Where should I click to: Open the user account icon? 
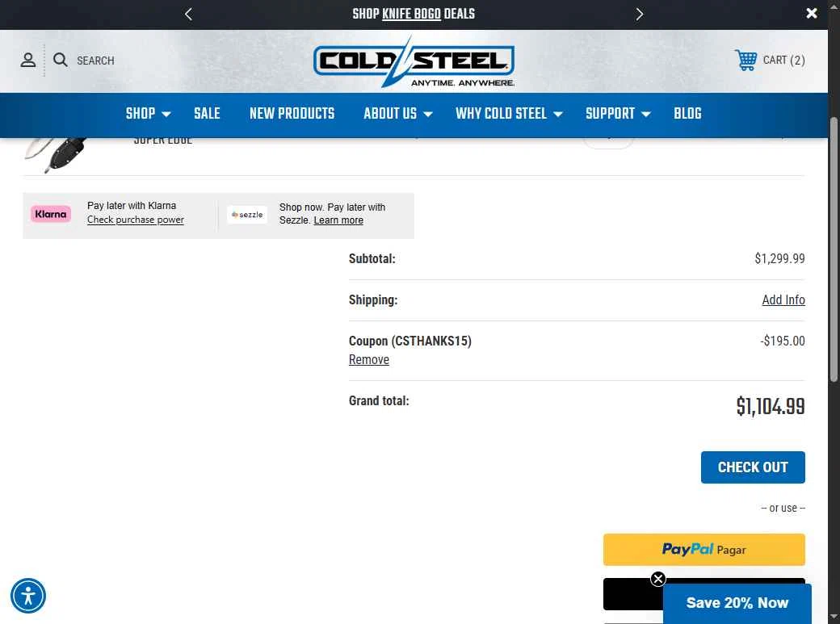tap(27, 60)
